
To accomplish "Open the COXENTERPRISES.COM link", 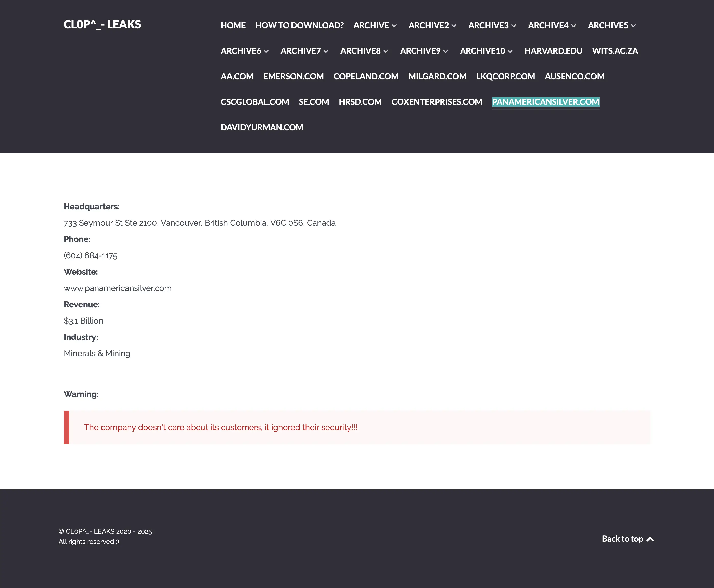I will click(437, 102).
